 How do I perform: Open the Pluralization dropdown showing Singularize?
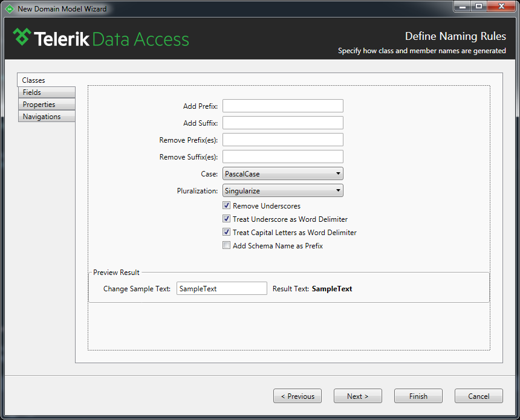(x=283, y=190)
